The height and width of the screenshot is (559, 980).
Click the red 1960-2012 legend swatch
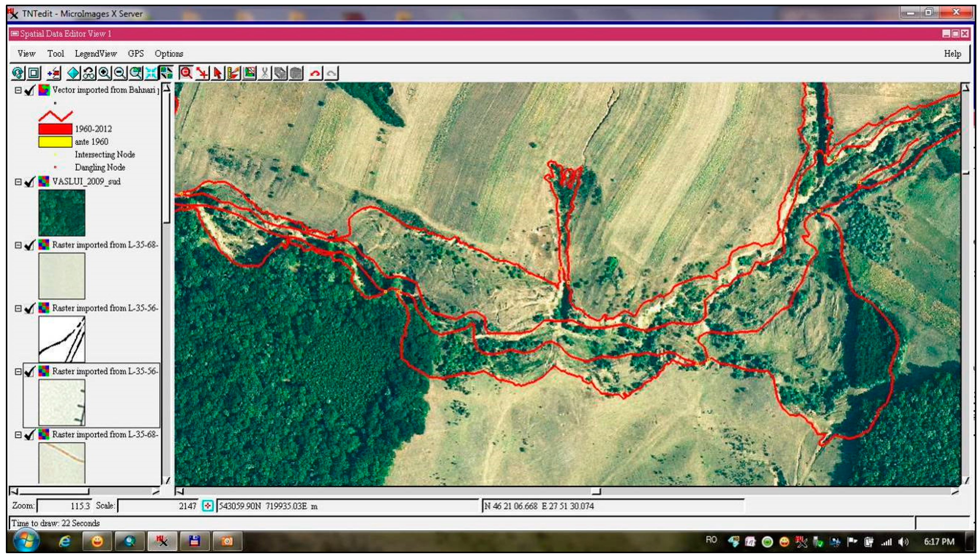click(x=55, y=129)
